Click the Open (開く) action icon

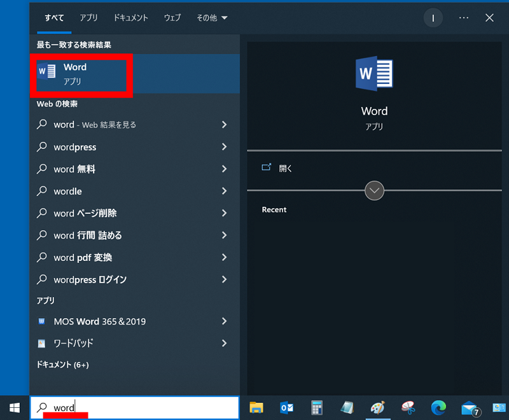(266, 167)
